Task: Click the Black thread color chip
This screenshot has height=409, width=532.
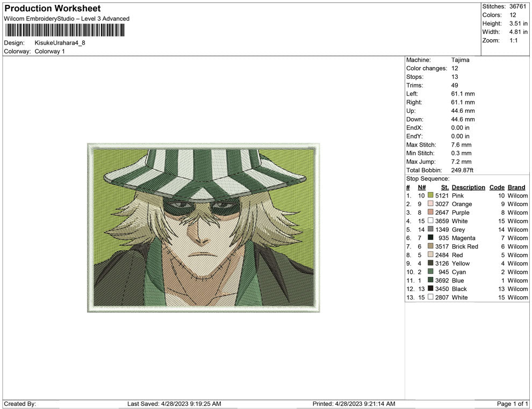Action: pyautogui.click(x=430, y=289)
